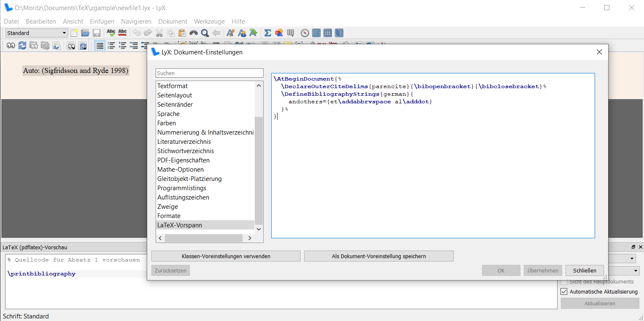Screen dimensions: 644x321
Task: Click the Schließen button
Action: pos(585,270)
